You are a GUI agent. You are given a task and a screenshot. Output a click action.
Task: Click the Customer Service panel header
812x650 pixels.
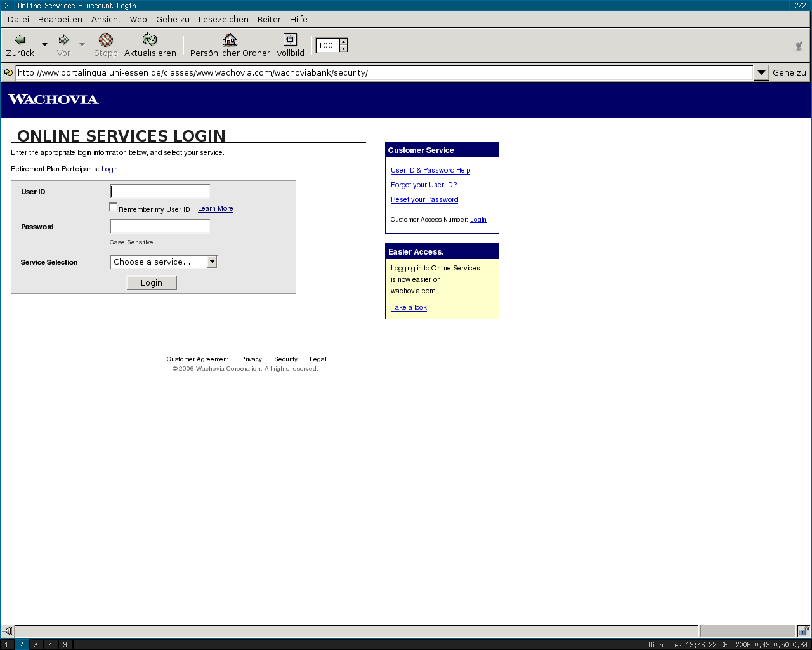(x=442, y=150)
